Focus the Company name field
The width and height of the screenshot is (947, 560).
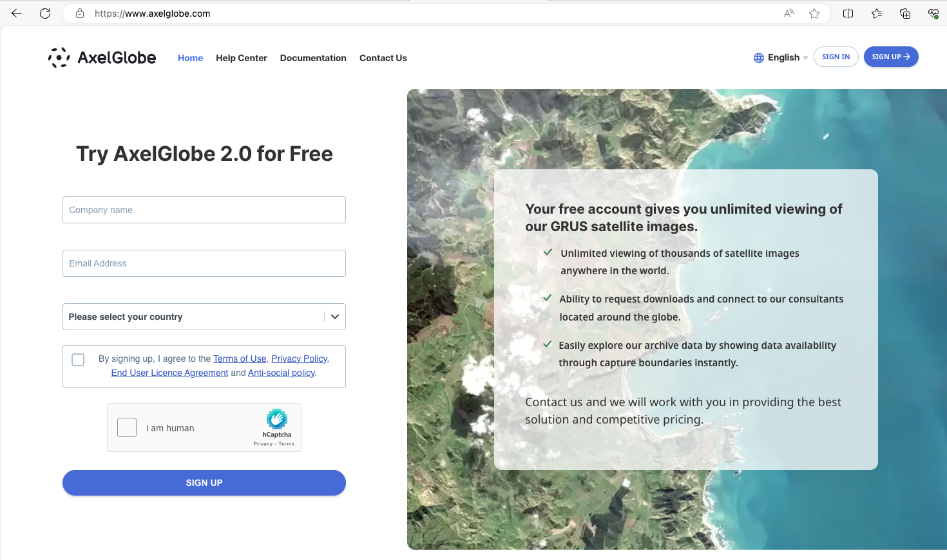(x=204, y=210)
